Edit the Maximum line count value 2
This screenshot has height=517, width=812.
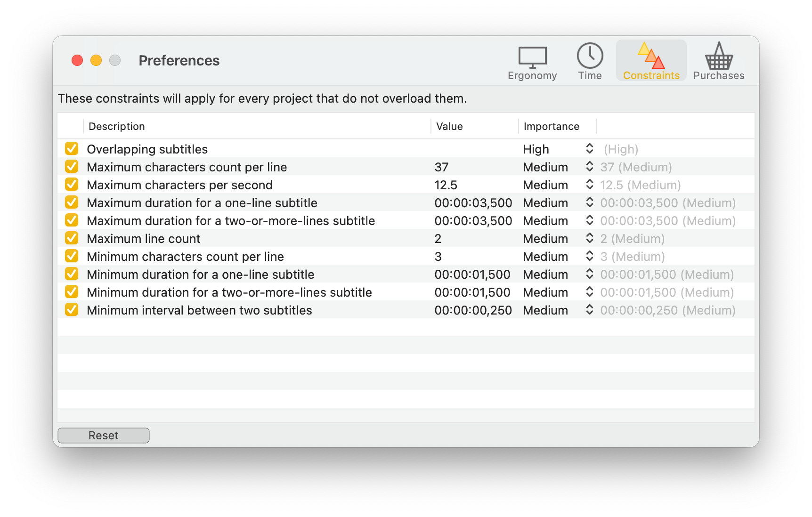click(438, 239)
